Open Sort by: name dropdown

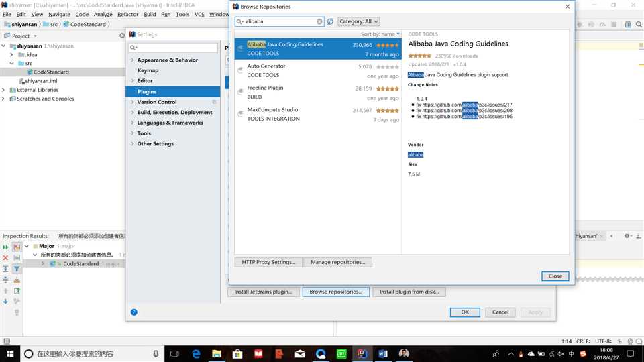click(x=380, y=34)
